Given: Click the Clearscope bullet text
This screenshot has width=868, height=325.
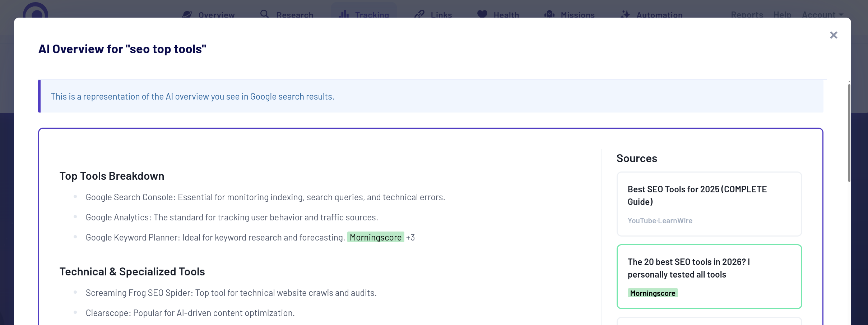Looking at the screenshot, I should click(190, 313).
